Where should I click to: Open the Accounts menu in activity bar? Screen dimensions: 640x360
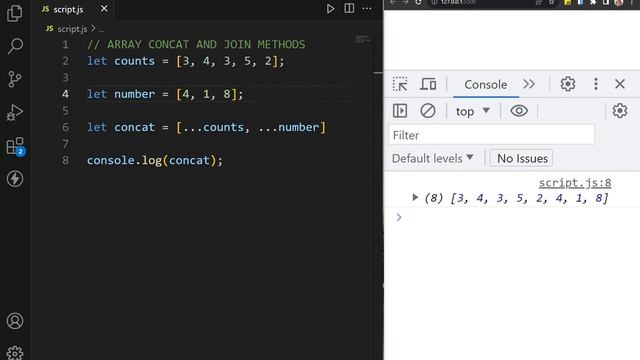pyautogui.click(x=15, y=321)
